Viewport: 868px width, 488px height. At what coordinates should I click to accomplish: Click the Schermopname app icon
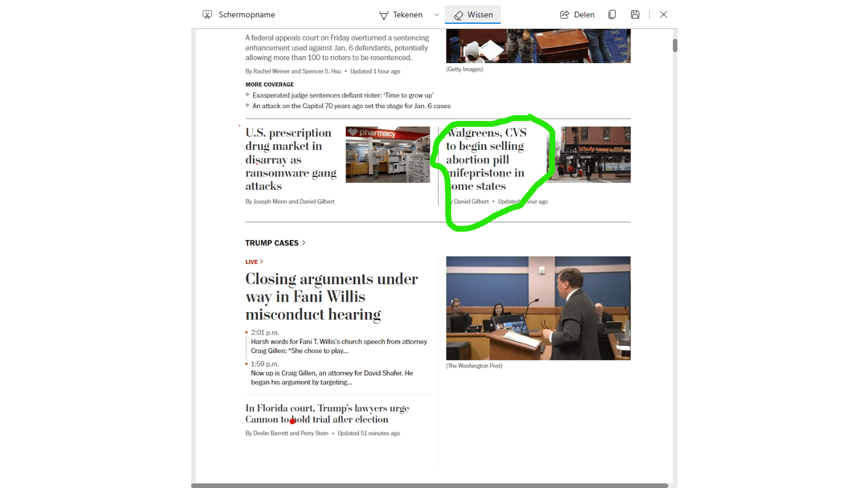pyautogui.click(x=207, y=14)
